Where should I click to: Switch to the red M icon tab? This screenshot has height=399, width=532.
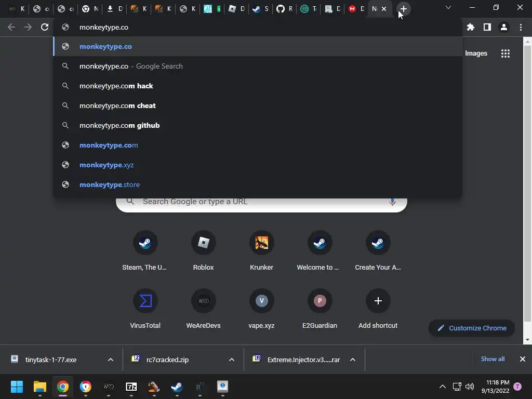pos(356,9)
